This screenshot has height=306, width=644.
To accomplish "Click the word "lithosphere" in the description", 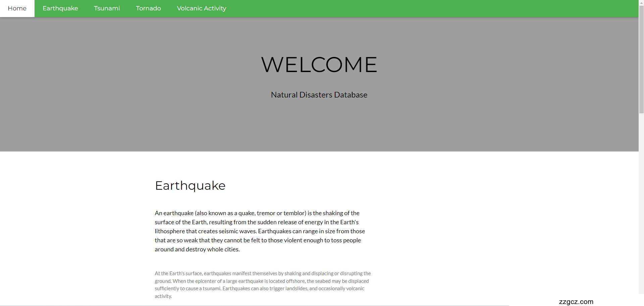I will point(170,231).
